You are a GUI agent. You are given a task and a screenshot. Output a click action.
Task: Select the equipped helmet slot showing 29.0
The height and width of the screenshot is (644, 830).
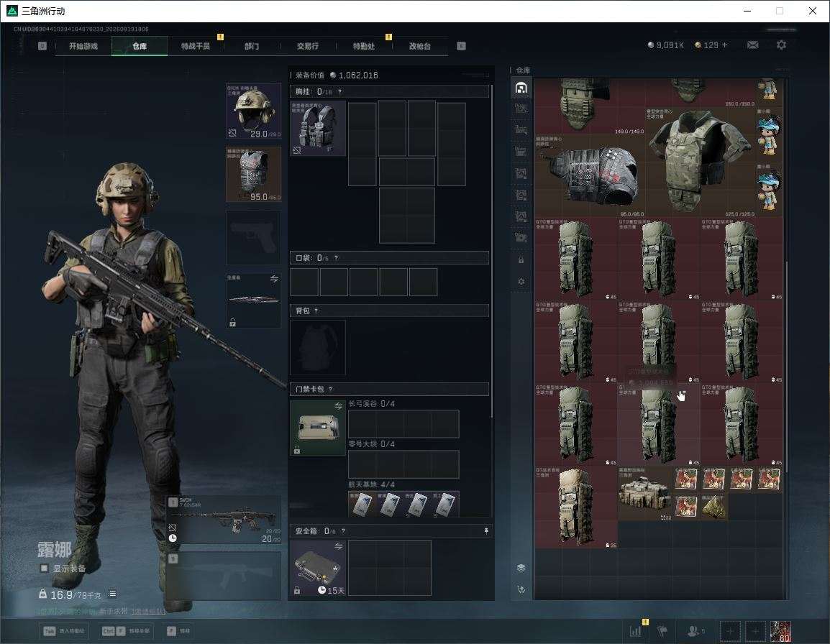[x=254, y=111]
